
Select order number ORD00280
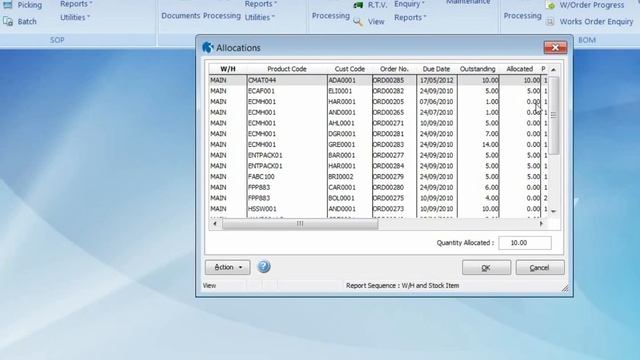pos(394,187)
